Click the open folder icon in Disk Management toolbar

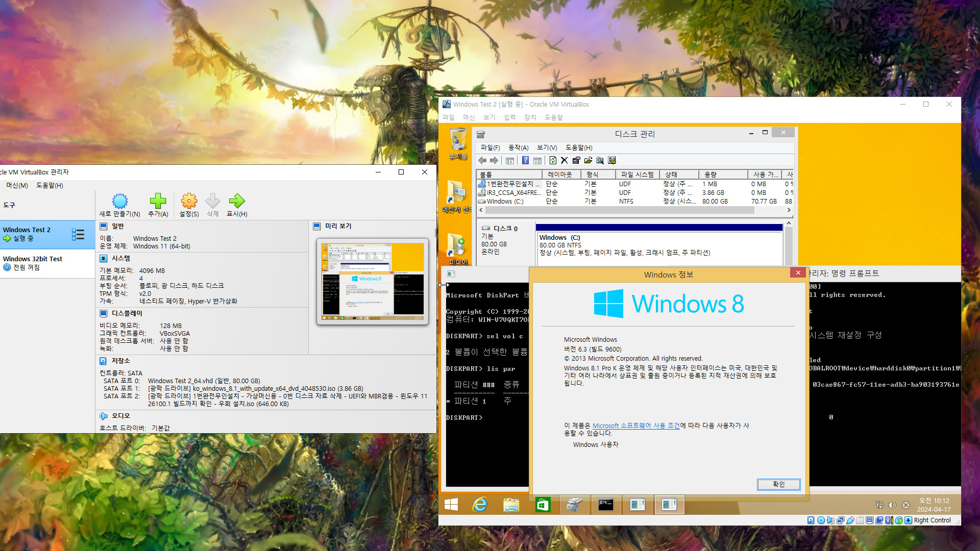tap(588, 161)
